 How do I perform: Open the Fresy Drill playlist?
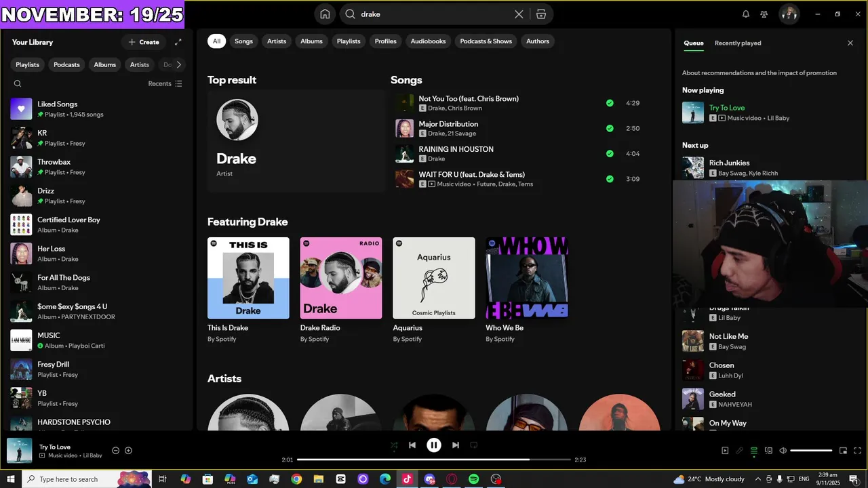[x=98, y=369]
